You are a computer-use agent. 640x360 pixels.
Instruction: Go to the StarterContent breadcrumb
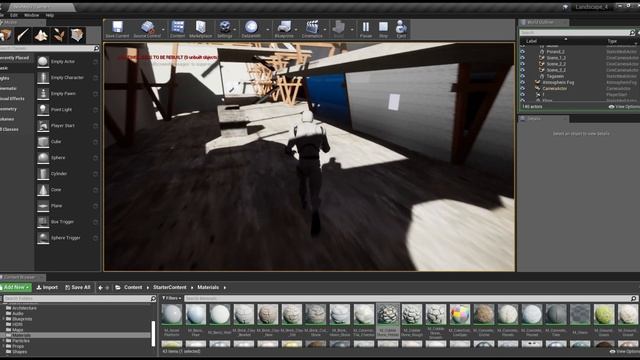tap(169, 287)
